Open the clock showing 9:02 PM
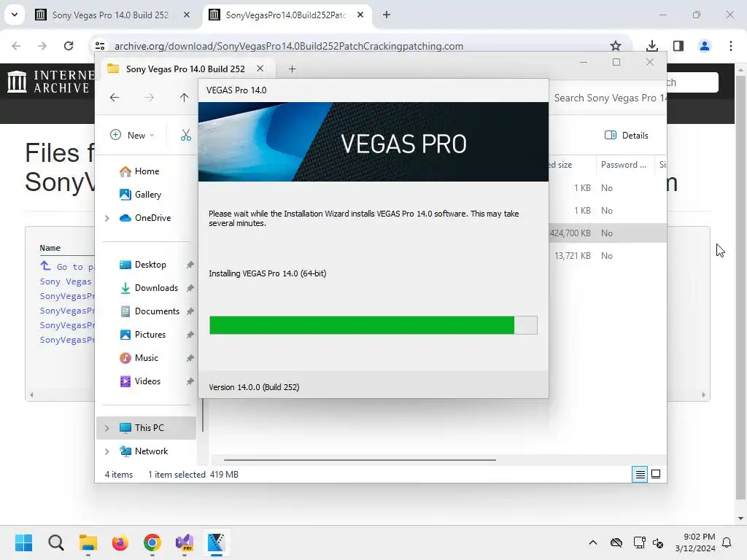 tap(695, 542)
